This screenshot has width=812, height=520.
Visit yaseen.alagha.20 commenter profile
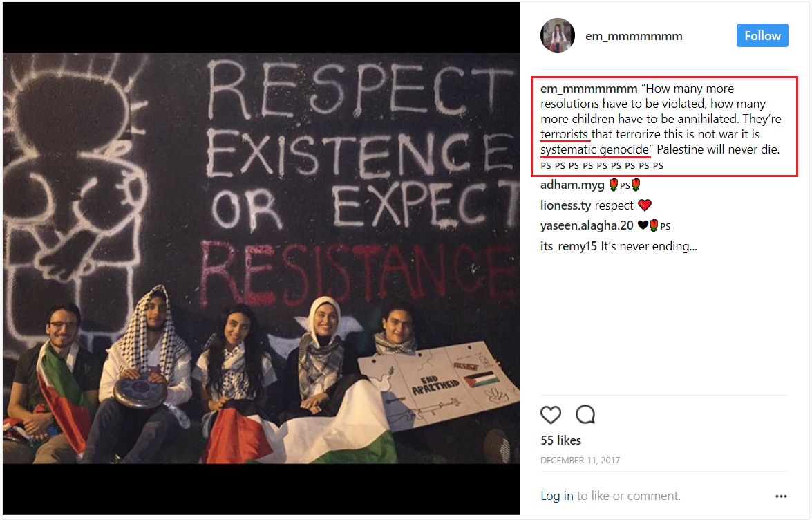(x=587, y=226)
